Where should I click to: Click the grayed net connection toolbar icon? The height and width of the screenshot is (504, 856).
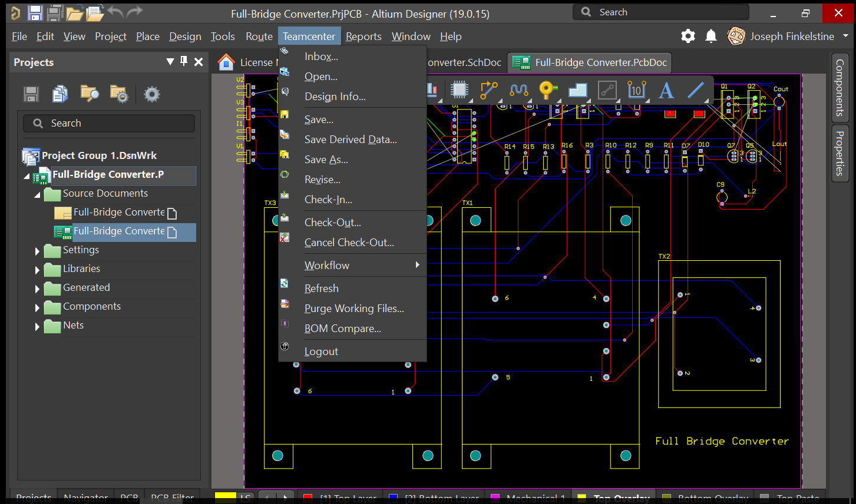[x=607, y=90]
